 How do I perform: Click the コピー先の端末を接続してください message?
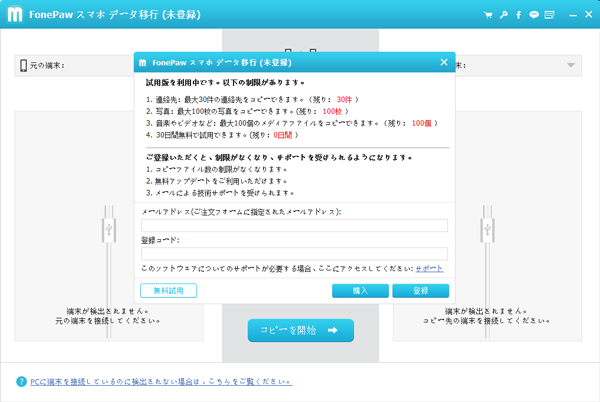coord(486,321)
